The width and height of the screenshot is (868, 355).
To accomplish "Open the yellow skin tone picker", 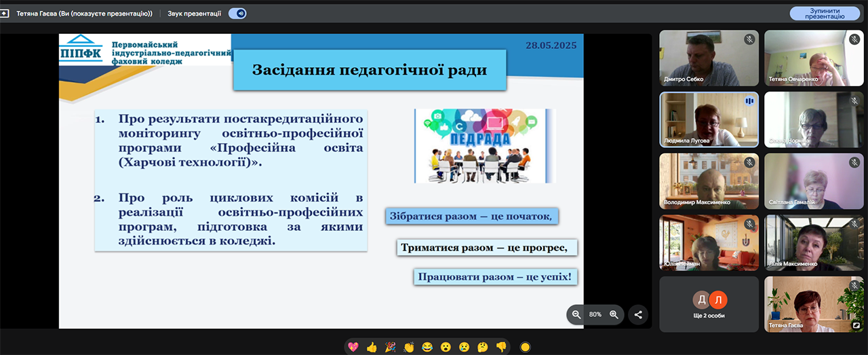I will (x=525, y=347).
